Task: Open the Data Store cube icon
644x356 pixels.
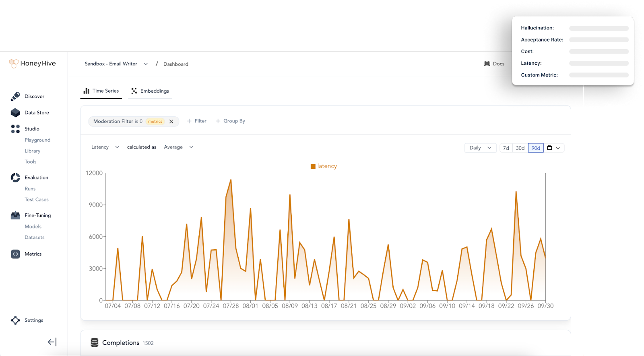Action: pos(15,112)
